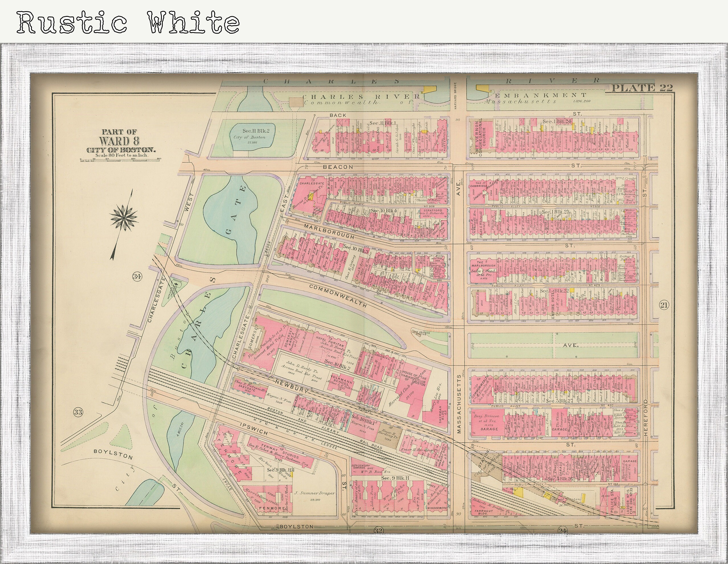This screenshot has height=564, width=728.
Task: Click the 'COLONIAL' building label
Action: click(x=382, y=357)
